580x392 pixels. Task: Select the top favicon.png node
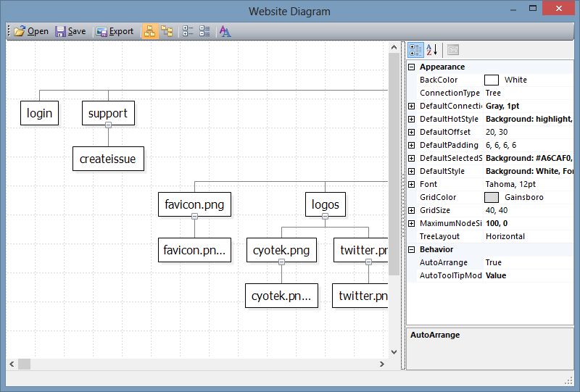[194, 204]
